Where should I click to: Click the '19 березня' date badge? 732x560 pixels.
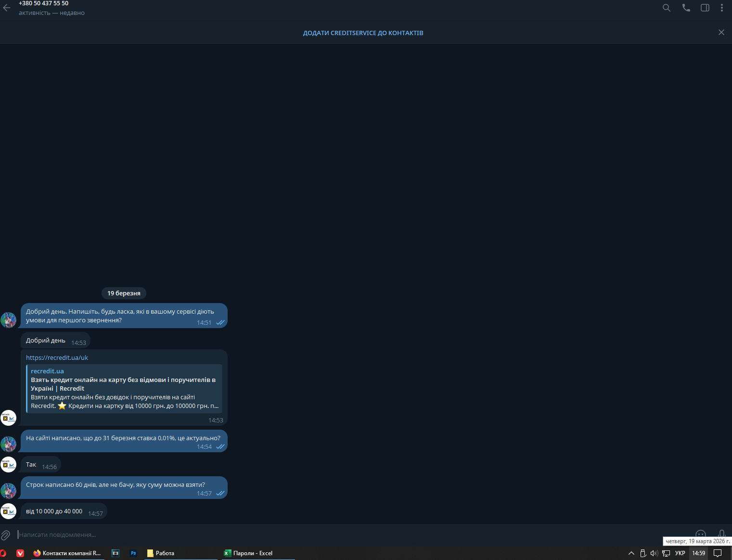tap(124, 293)
